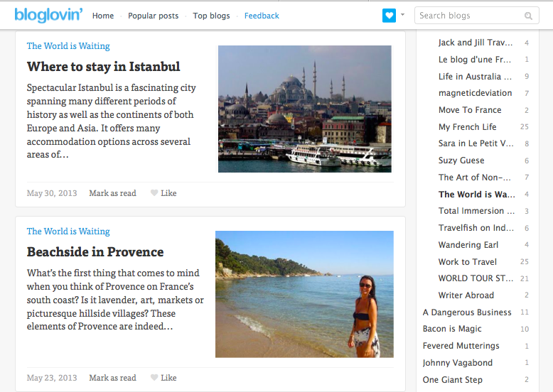Image resolution: width=553 pixels, height=392 pixels.
Task: Mark Where to stay in Istanbul as read
Action: coord(112,193)
